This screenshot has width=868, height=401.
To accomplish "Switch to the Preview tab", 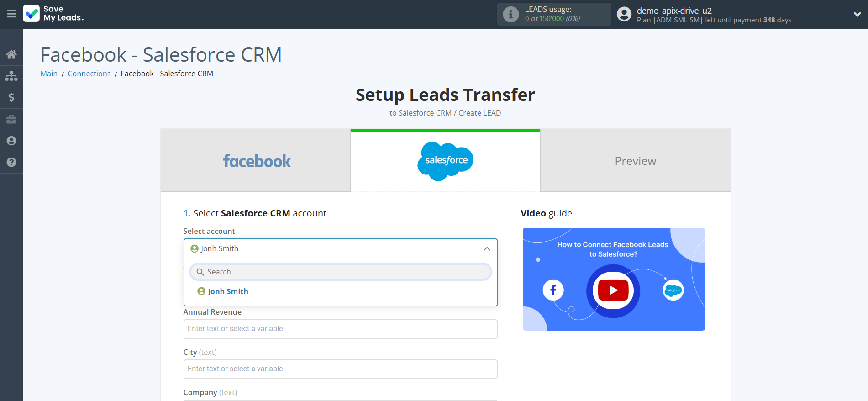I will click(635, 161).
